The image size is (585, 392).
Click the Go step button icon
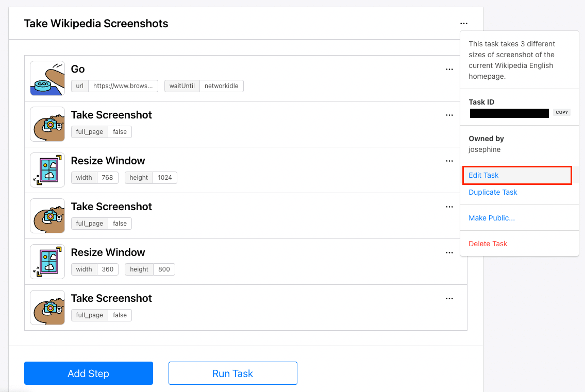pos(47,78)
